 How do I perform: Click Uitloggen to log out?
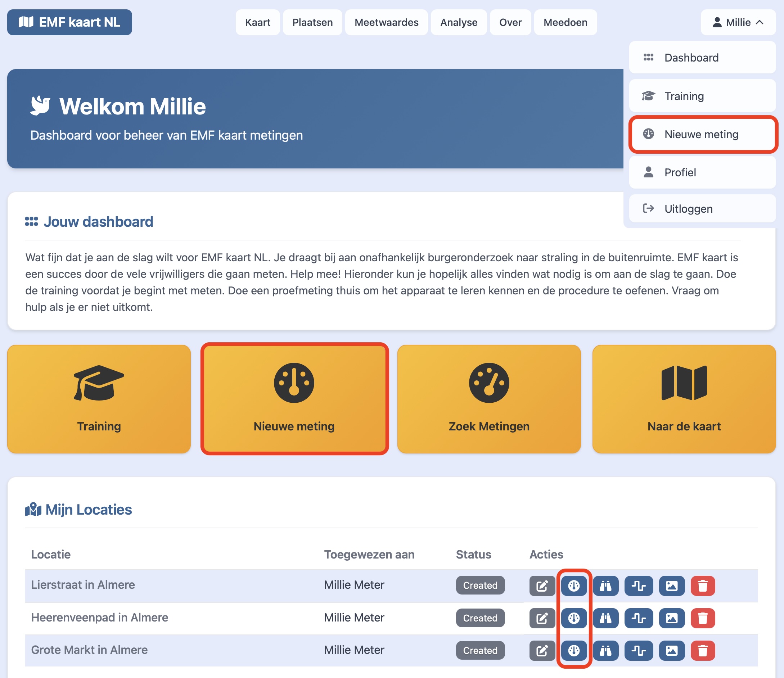702,208
